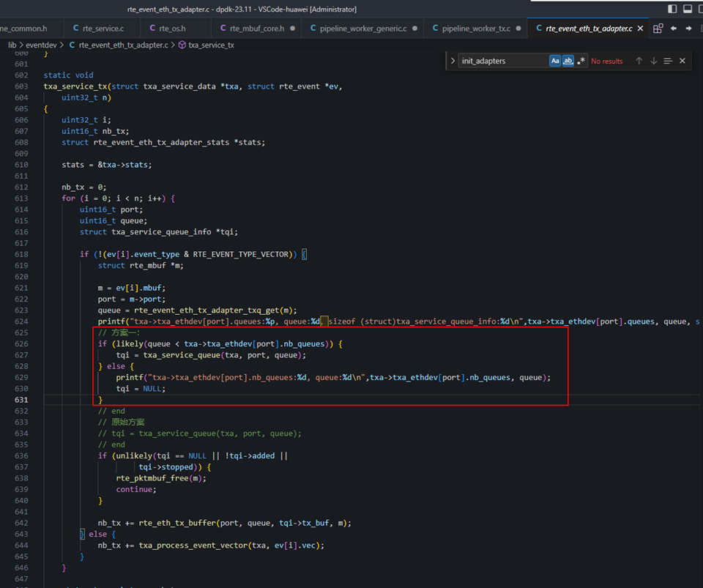Click 'uint16_t queue;' declaration on line 615
Image resolution: width=703 pixels, height=588 pixels.
(x=114, y=220)
